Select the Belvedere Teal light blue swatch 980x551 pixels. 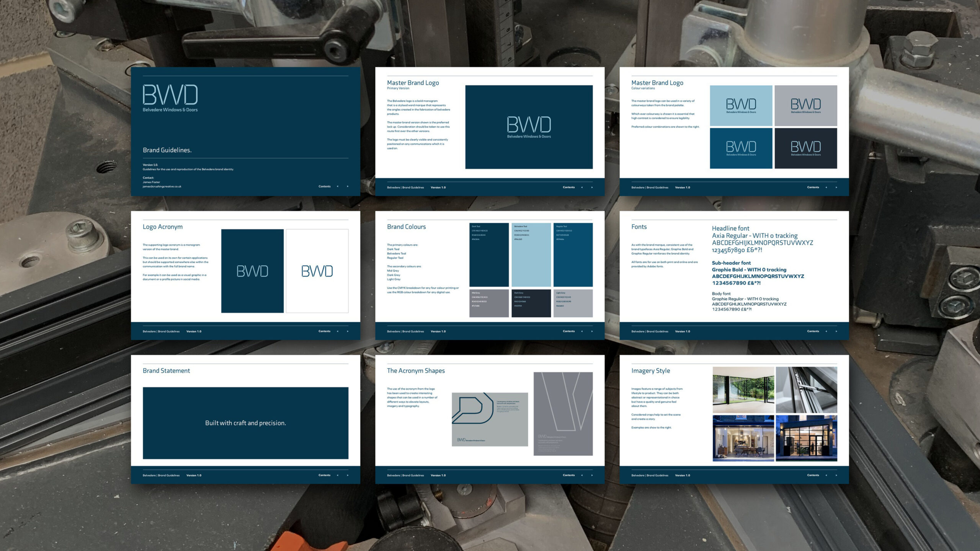click(x=531, y=255)
